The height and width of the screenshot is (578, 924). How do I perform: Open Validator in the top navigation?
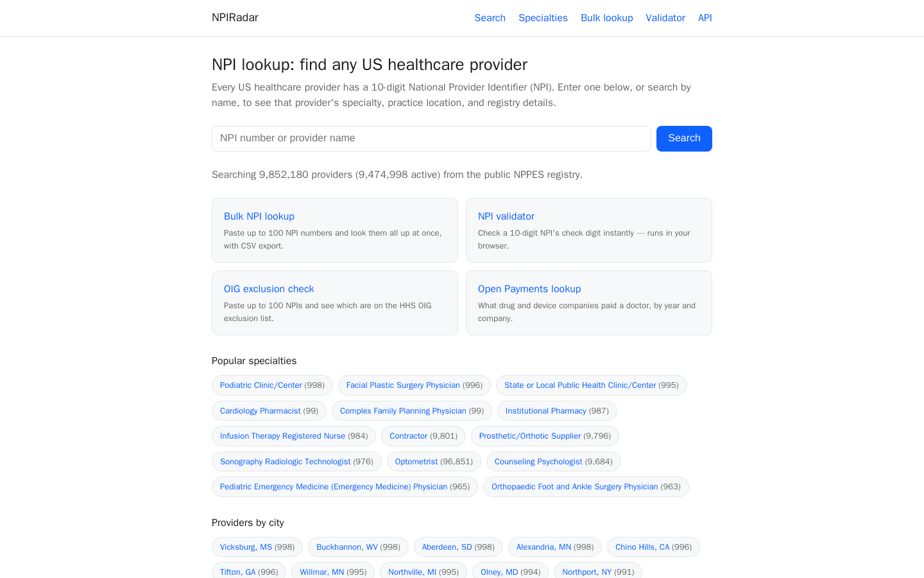click(x=665, y=18)
